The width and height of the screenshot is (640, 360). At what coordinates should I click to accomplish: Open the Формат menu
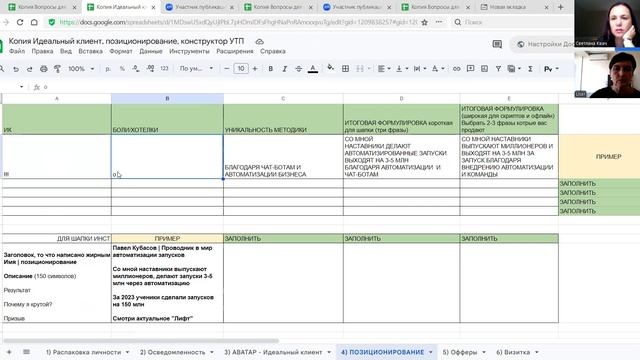pyautogui.click(x=121, y=51)
